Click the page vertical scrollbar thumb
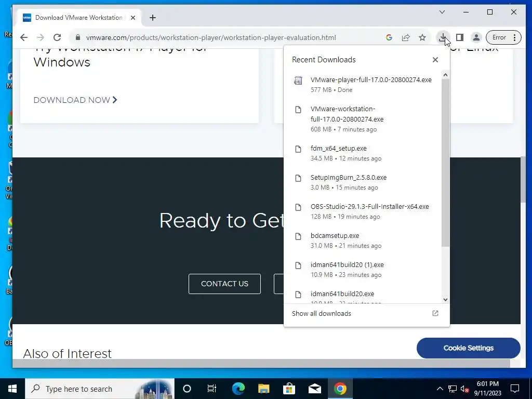The height and width of the screenshot is (399, 532). [523, 179]
